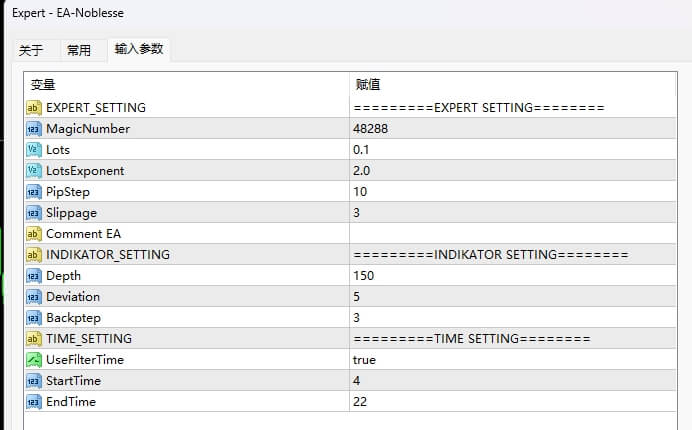The height and width of the screenshot is (430, 692).
Task: Click the integer icon next to MagicNumber
Action: click(x=34, y=129)
